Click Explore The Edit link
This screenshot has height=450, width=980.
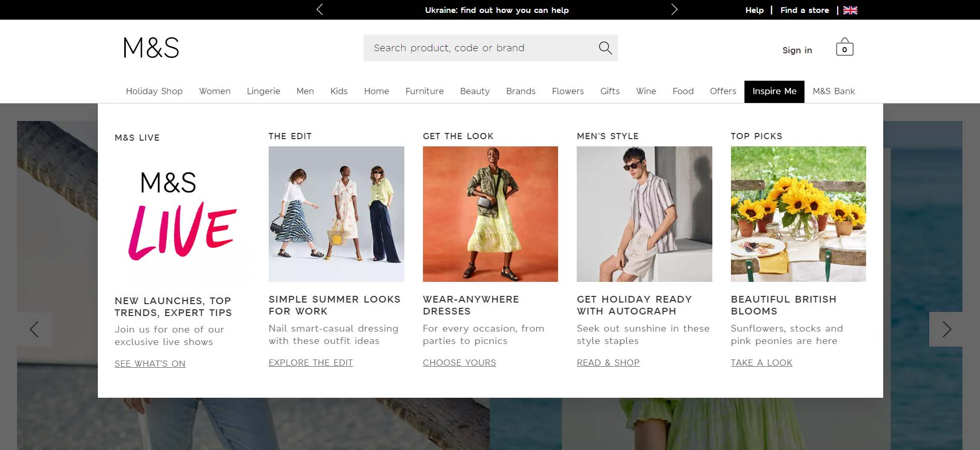pos(311,363)
